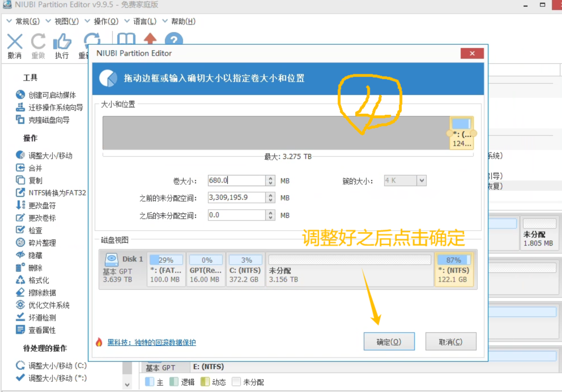
Task: Click the 动态 dynamic legend swatch
Action: pos(205,382)
